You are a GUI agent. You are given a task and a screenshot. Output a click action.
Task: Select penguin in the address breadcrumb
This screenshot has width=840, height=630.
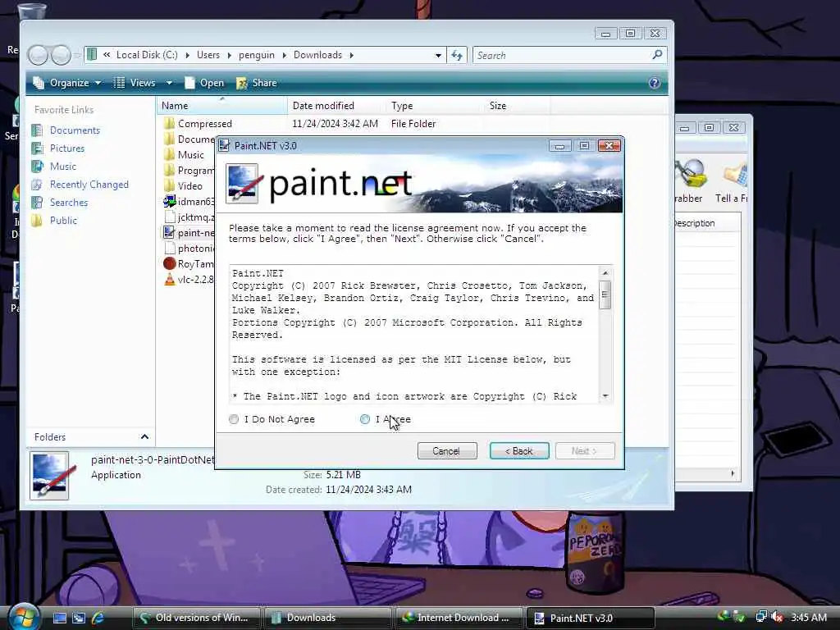coord(257,55)
